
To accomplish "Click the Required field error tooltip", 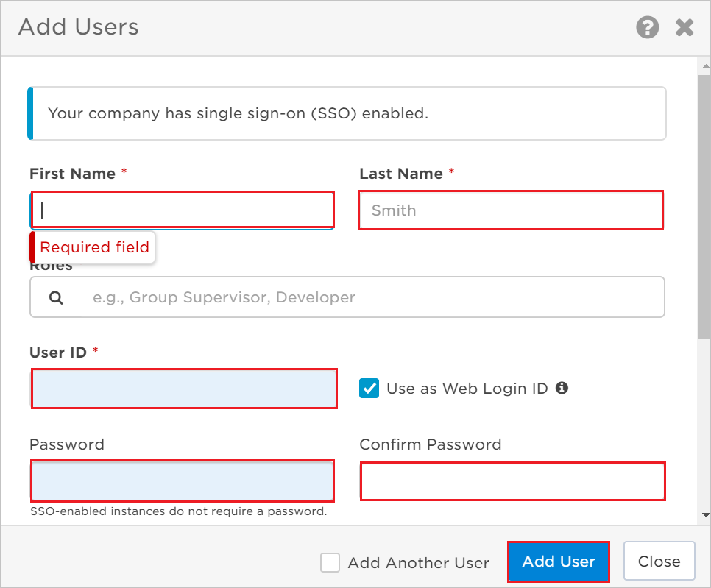I will click(x=93, y=247).
